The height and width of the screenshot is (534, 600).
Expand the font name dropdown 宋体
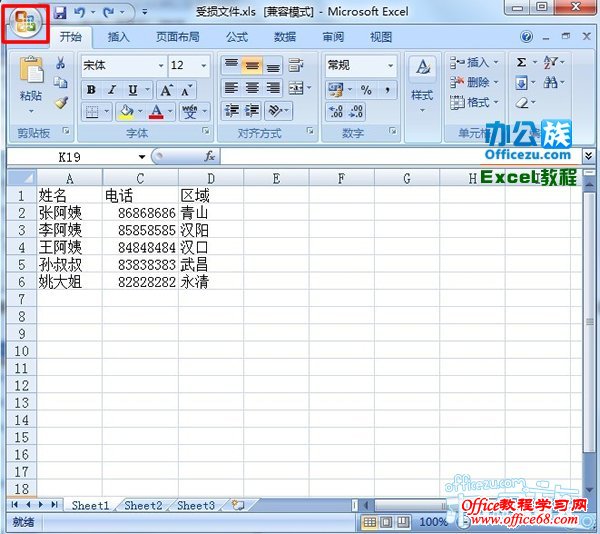click(161, 65)
